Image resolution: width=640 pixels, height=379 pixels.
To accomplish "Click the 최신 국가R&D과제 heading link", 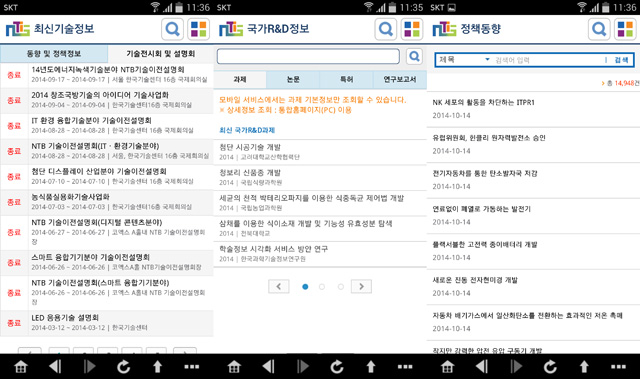I will [x=247, y=130].
